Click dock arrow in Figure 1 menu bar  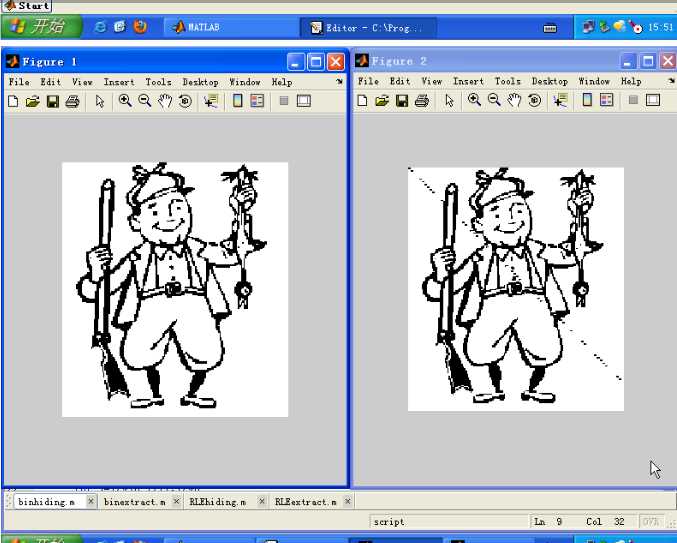pos(339,82)
